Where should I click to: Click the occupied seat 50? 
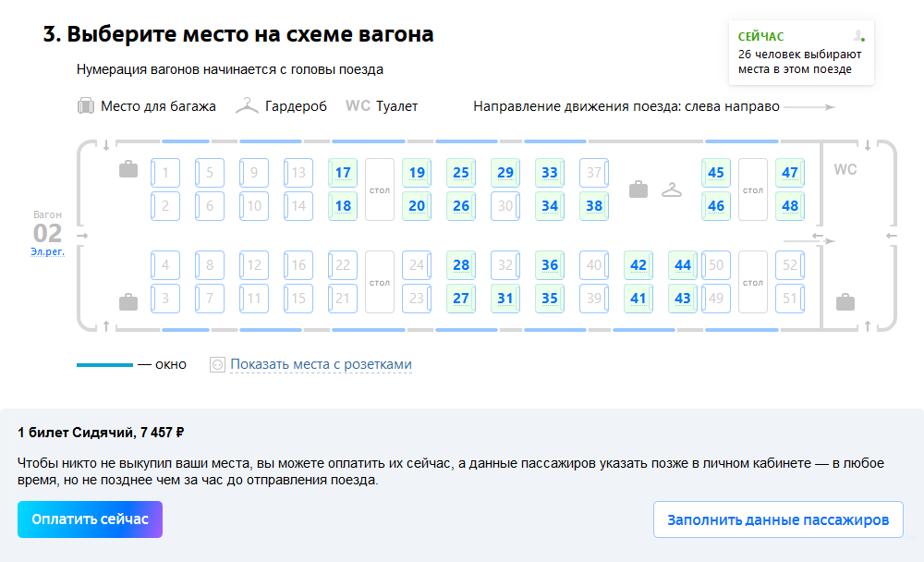(716, 265)
